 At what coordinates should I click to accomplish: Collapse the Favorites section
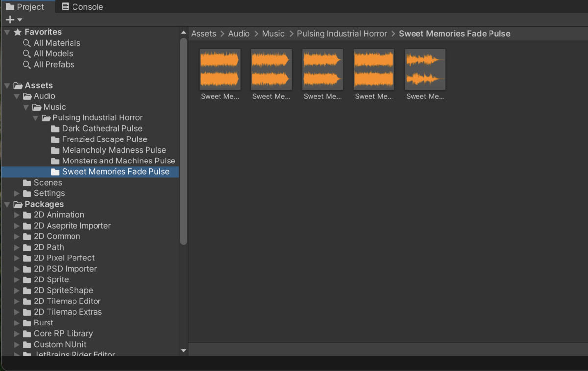(x=7, y=32)
